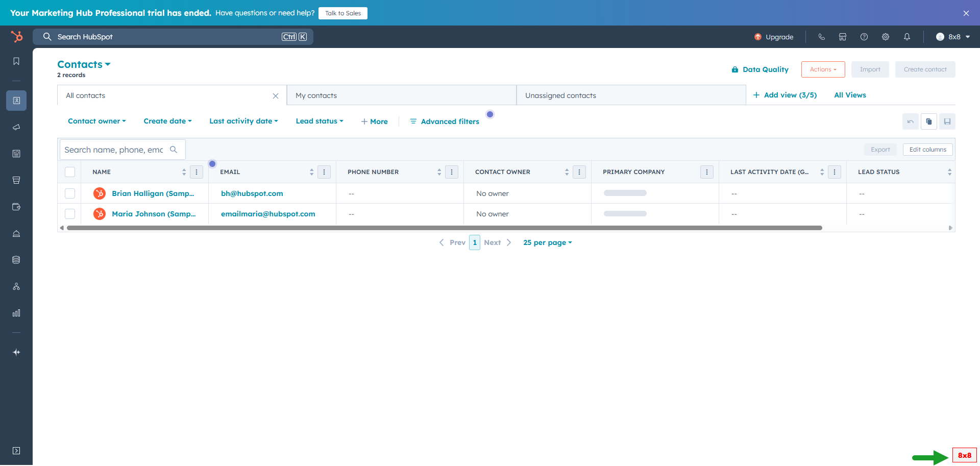980x466 pixels.
Task: Sort by the Phone Number column arrows
Action: (x=439, y=172)
